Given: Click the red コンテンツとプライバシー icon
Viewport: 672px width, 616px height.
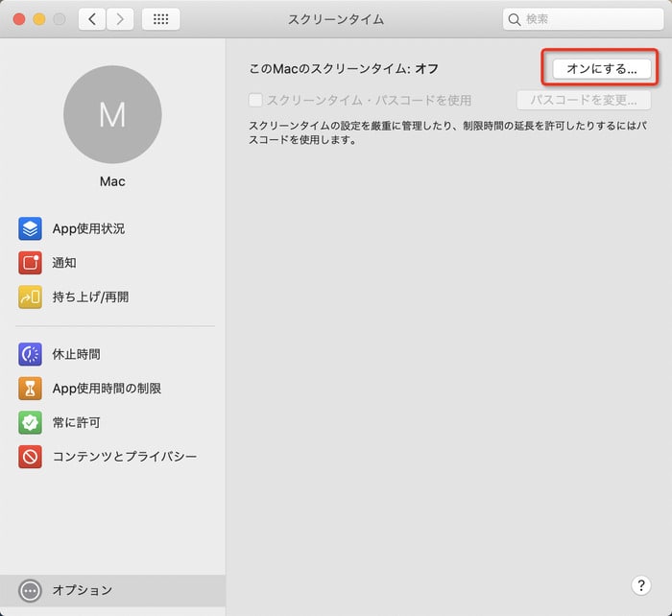Looking at the screenshot, I should pos(30,457).
